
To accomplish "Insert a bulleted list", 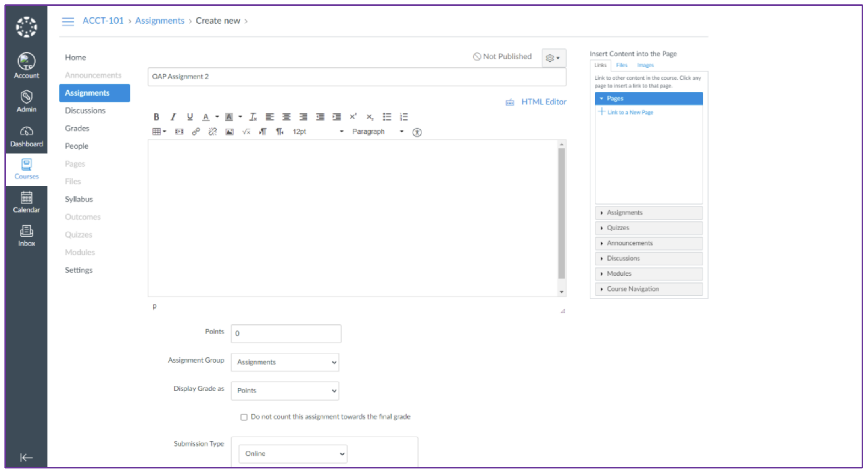I will (x=387, y=117).
